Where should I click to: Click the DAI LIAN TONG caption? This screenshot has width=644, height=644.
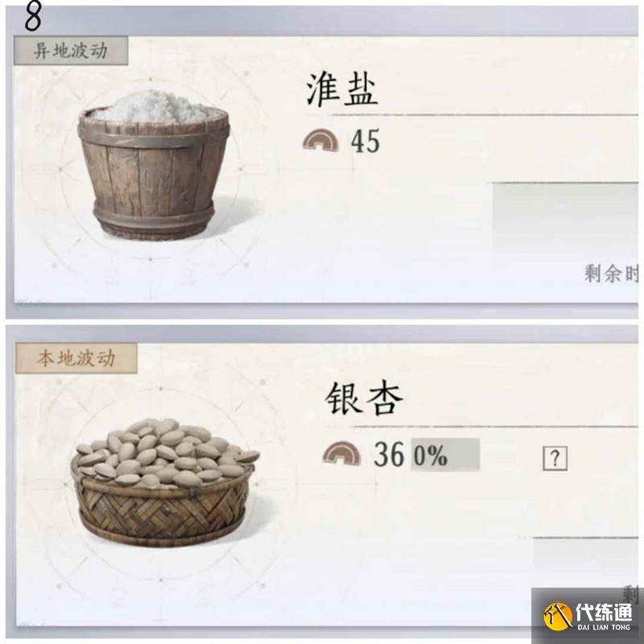603,627
